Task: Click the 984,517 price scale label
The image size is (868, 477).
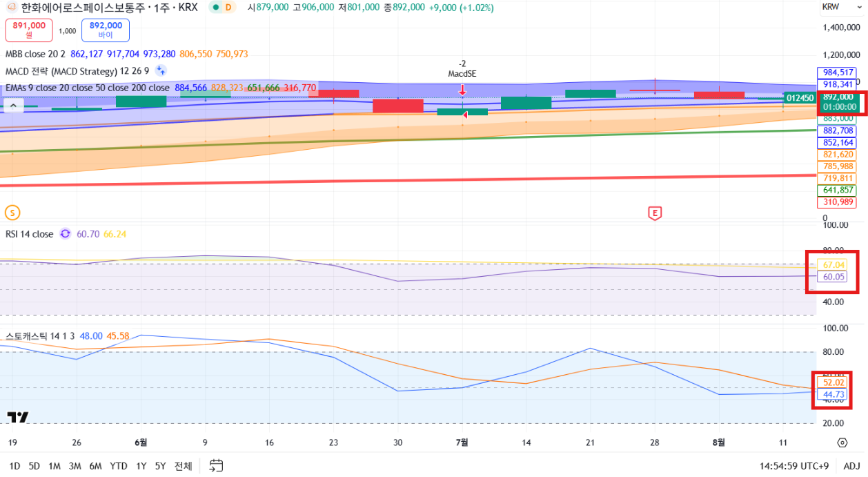Action: tap(836, 72)
